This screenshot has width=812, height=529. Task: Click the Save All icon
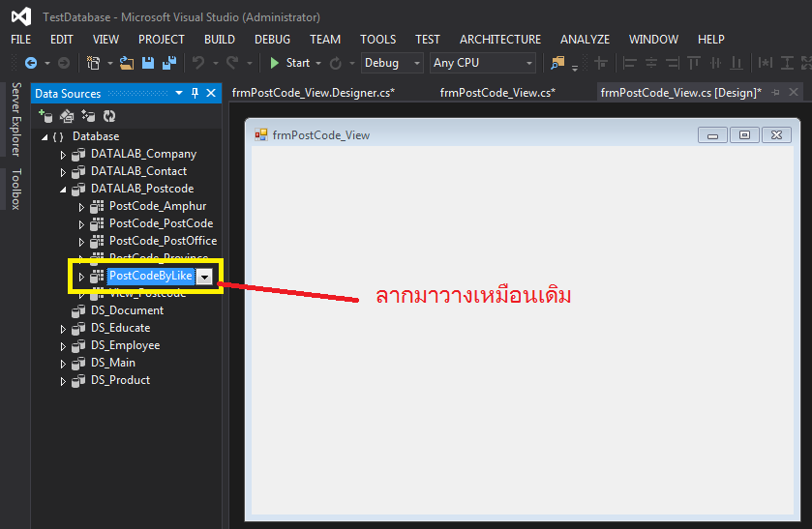(x=169, y=63)
